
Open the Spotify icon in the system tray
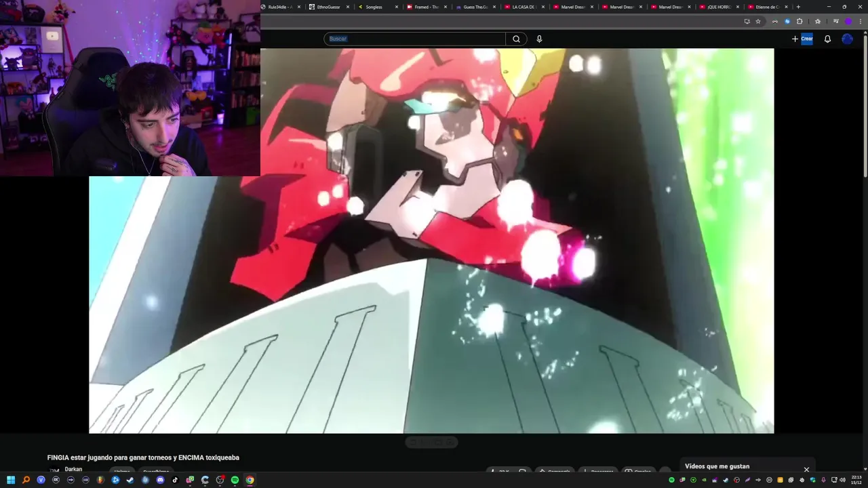click(x=671, y=480)
